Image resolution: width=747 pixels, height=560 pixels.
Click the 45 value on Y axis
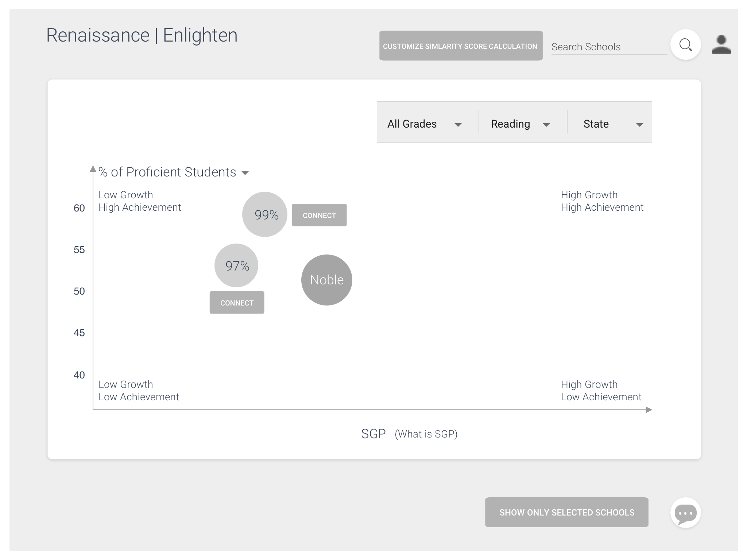point(79,333)
